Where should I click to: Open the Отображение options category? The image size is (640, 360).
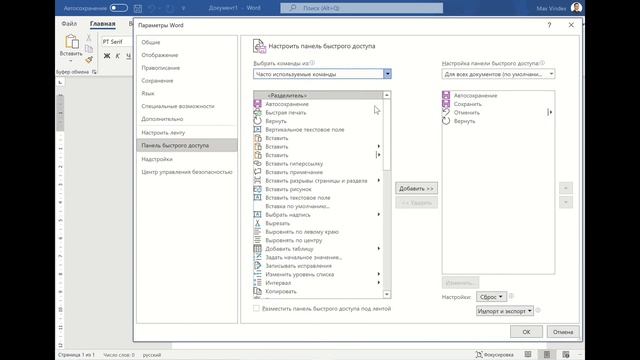tap(160, 55)
